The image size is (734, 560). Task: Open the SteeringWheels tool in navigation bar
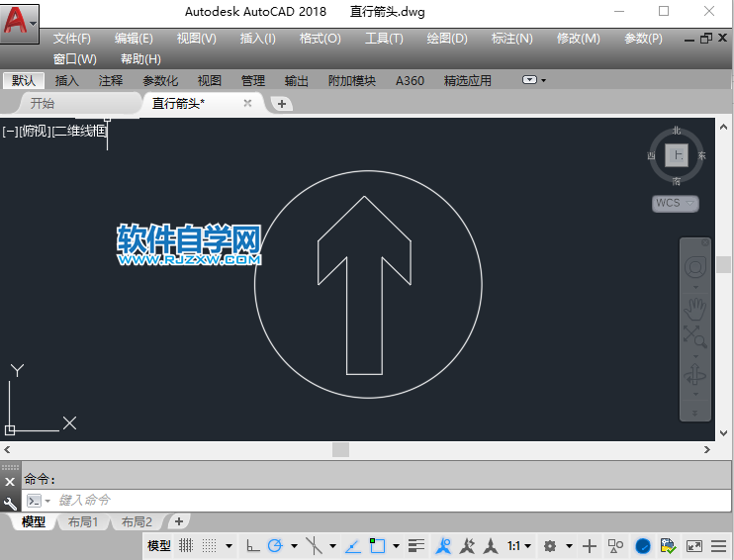coord(695,267)
